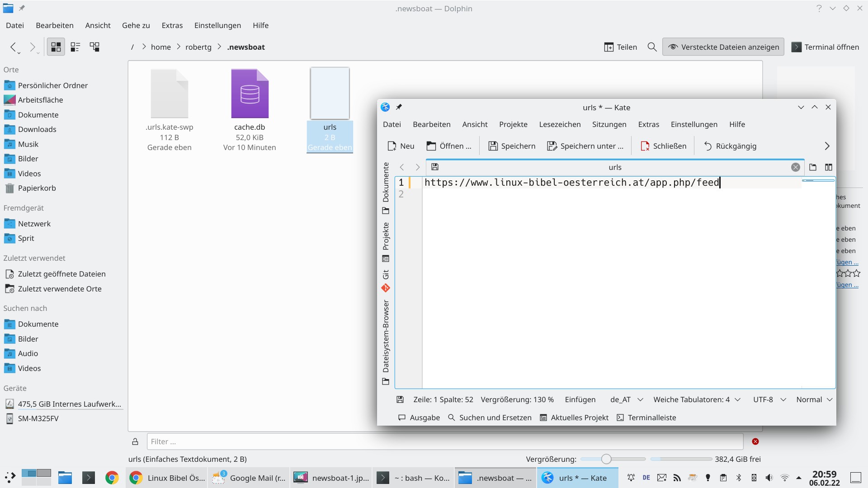Open Suchen und Ersetzen panel

click(x=490, y=418)
